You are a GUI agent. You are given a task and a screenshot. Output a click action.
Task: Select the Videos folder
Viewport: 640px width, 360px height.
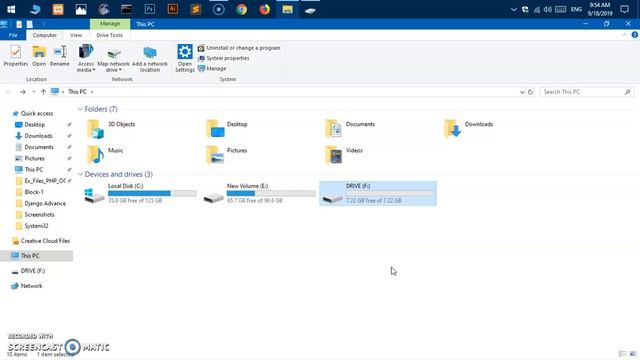coord(344,155)
